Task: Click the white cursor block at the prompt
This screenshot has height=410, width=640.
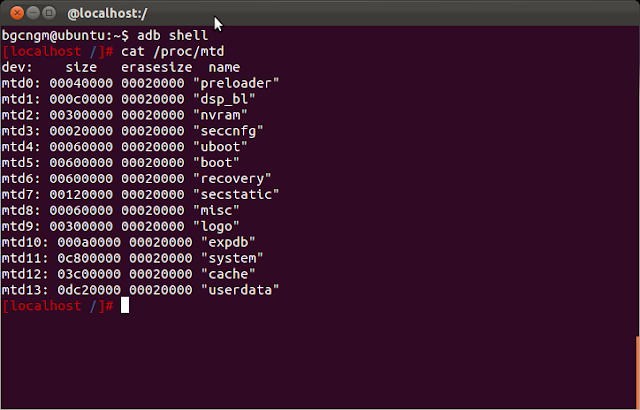Action: [125, 305]
